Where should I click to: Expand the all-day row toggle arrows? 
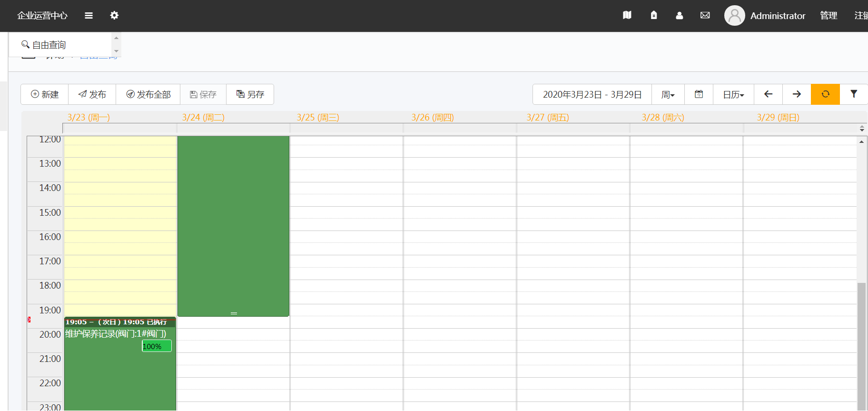pos(862,129)
